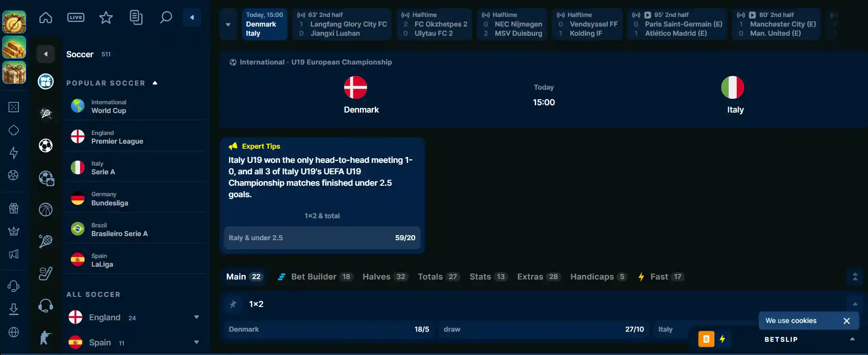The height and width of the screenshot is (355, 868).
Task: Expand the England league list
Action: coord(197,317)
